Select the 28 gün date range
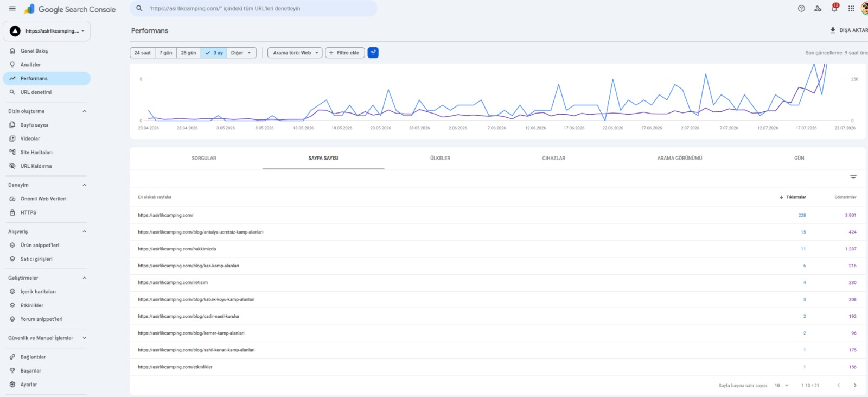This screenshot has height=397, width=868. pyautogui.click(x=189, y=53)
